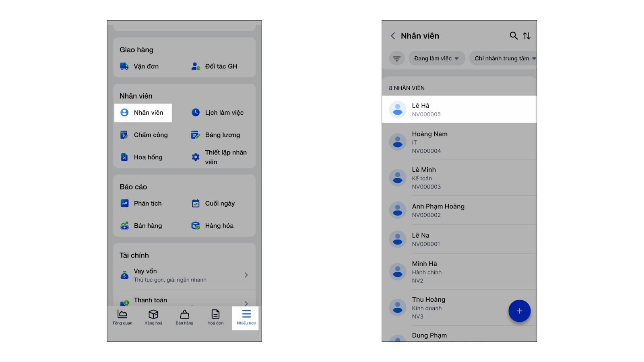Search employees with magnifier icon
The width and height of the screenshot is (644, 362).
(x=514, y=36)
